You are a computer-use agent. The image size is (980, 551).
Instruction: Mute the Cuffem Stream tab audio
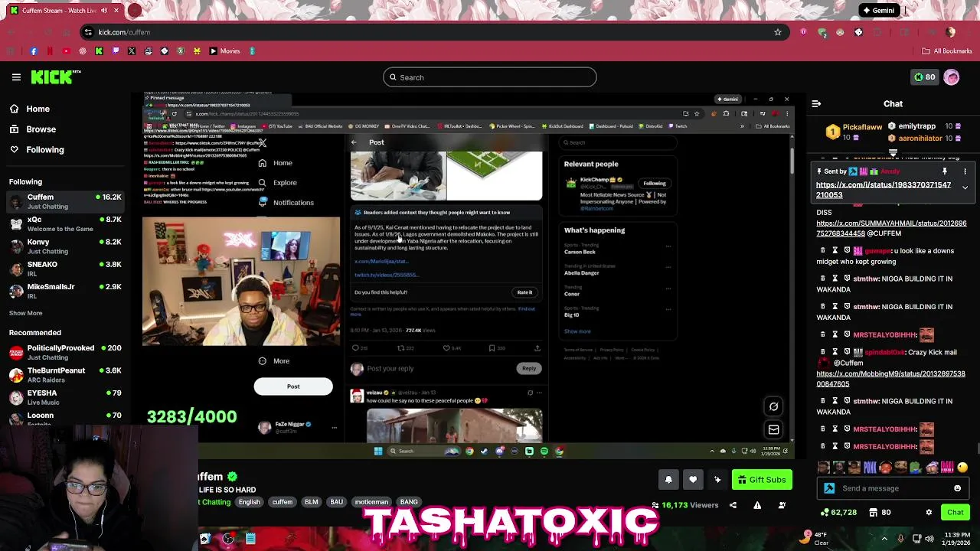[103, 11]
